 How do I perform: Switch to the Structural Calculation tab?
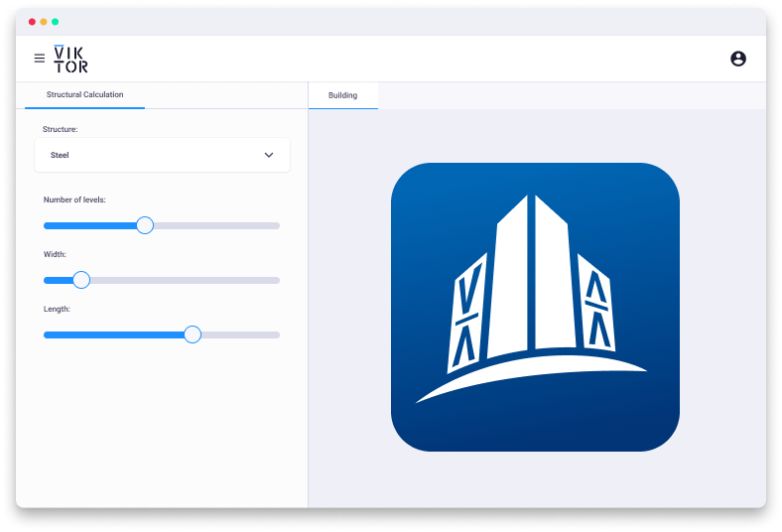(85, 95)
